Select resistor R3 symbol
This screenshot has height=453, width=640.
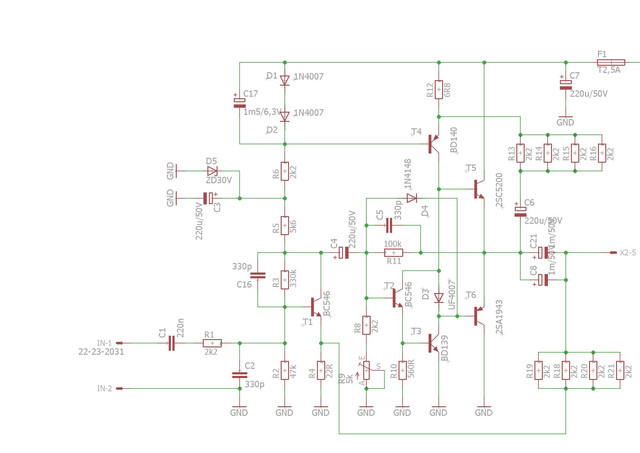pyautogui.click(x=285, y=280)
